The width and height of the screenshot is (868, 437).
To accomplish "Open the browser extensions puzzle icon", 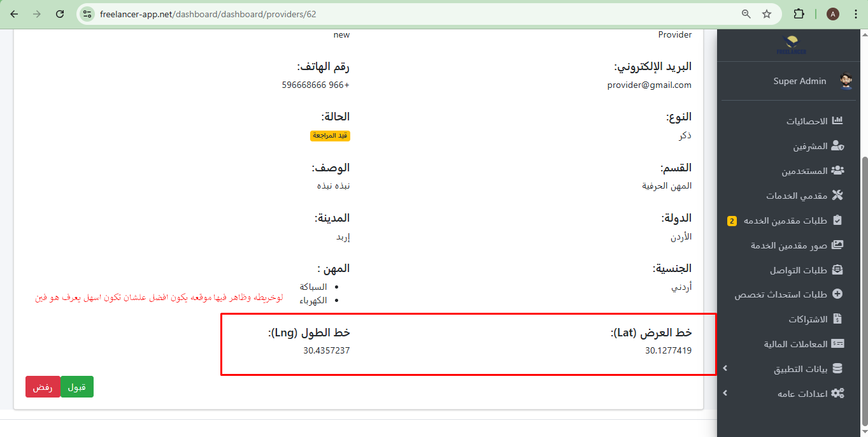I will [799, 14].
